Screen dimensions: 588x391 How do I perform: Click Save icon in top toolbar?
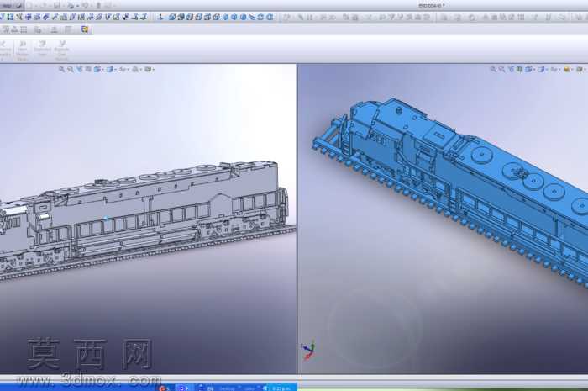(x=57, y=5)
